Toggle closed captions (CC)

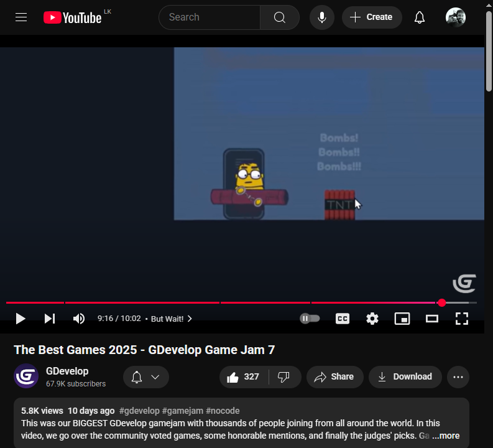(343, 319)
